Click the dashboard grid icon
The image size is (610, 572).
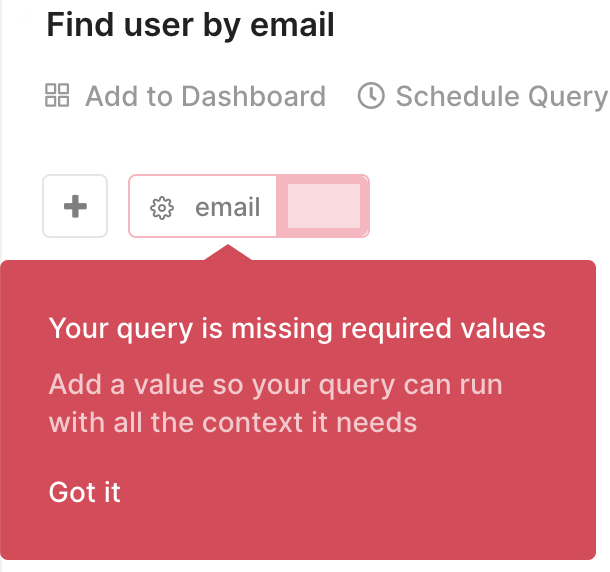(57, 95)
